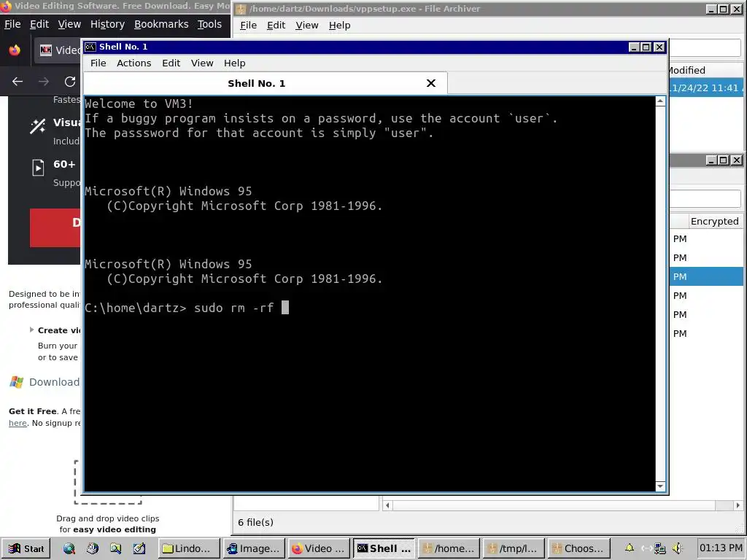The height and width of the screenshot is (560, 747).
Task: Click the red Download button on webpage
Action: pyautogui.click(x=55, y=227)
